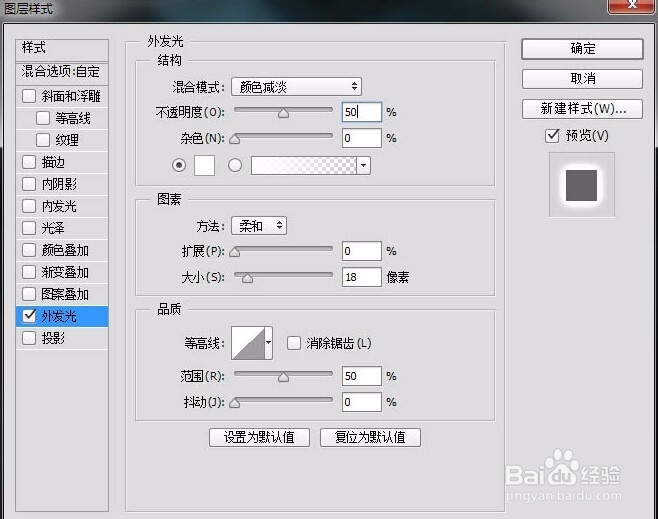Click the 抖动 value field

362,402
